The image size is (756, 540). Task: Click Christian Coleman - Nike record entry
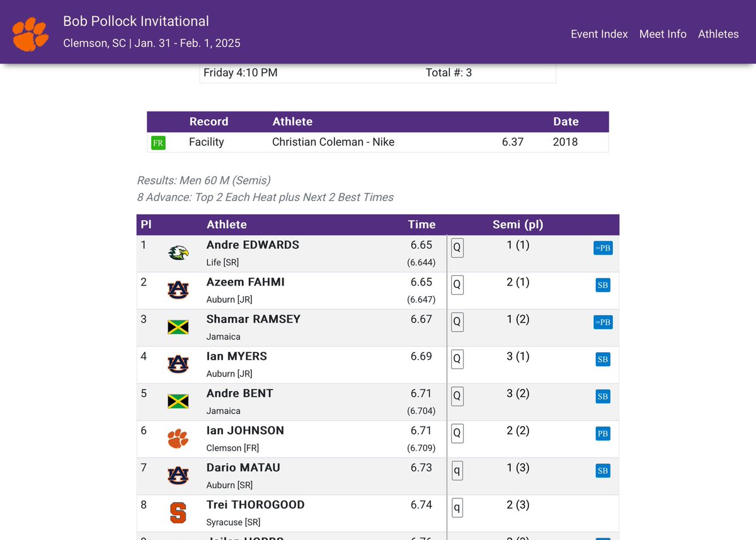[x=333, y=142]
